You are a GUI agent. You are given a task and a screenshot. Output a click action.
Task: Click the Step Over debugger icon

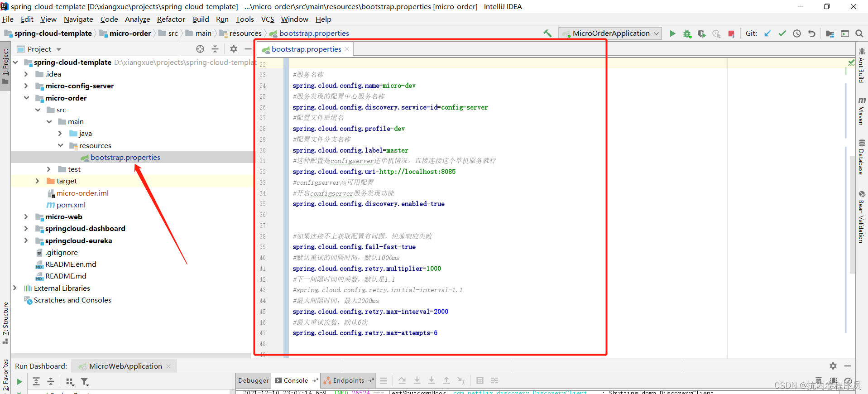coord(402,380)
